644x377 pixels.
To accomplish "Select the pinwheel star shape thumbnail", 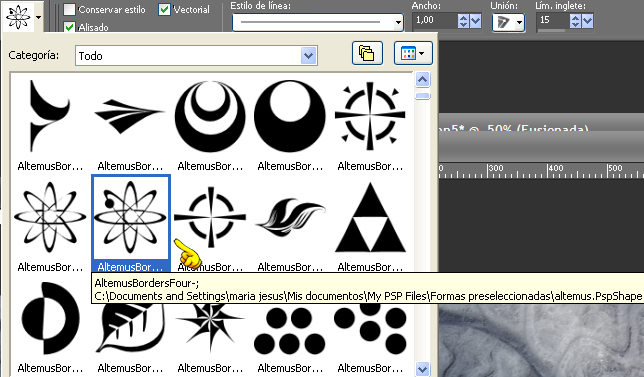I will coord(210,329).
